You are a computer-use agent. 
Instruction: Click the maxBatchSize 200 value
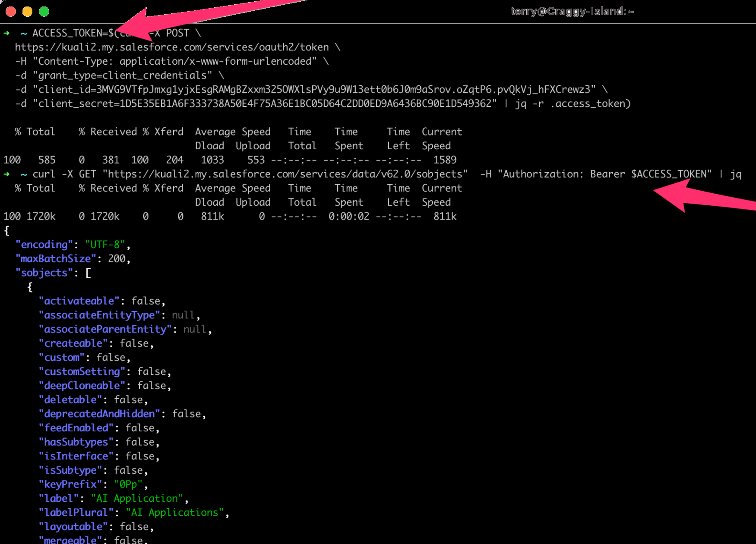point(117,258)
